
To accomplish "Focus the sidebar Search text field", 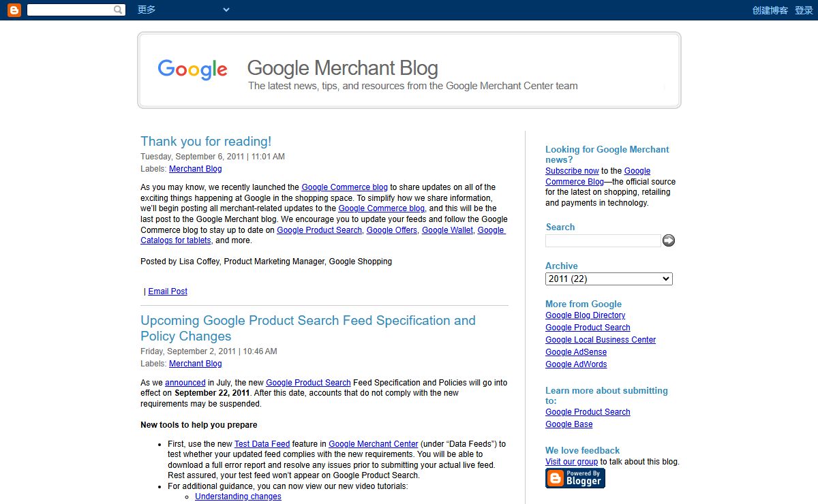I will 603,240.
